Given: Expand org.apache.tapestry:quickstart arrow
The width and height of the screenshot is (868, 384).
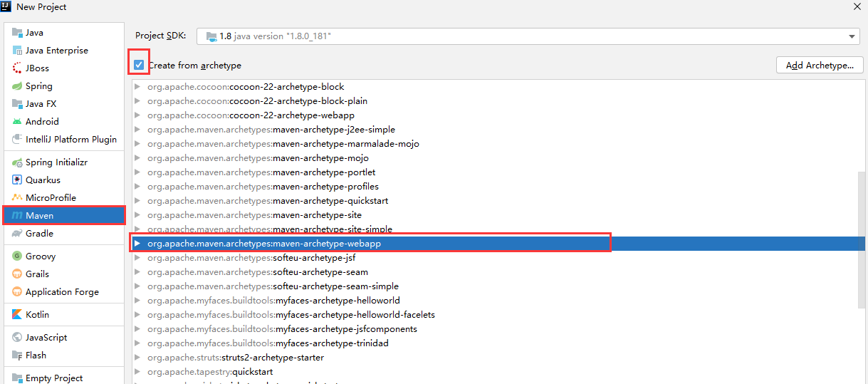Looking at the screenshot, I should coord(137,372).
